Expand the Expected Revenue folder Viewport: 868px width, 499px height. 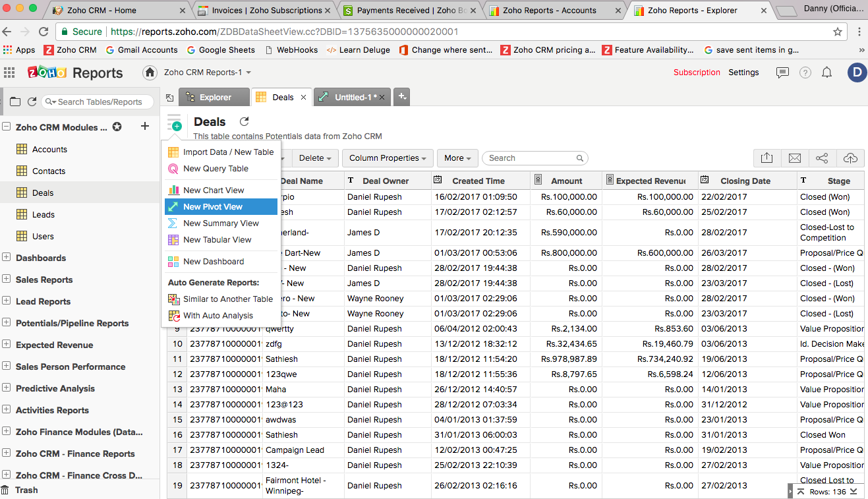pyautogui.click(x=7, y=345)
